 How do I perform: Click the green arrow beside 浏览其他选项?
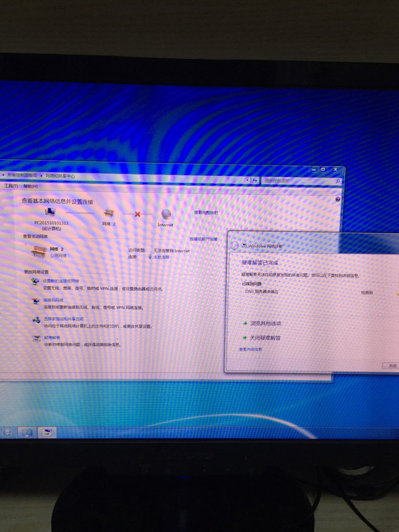pyautogui.click(x=245, y=323)
